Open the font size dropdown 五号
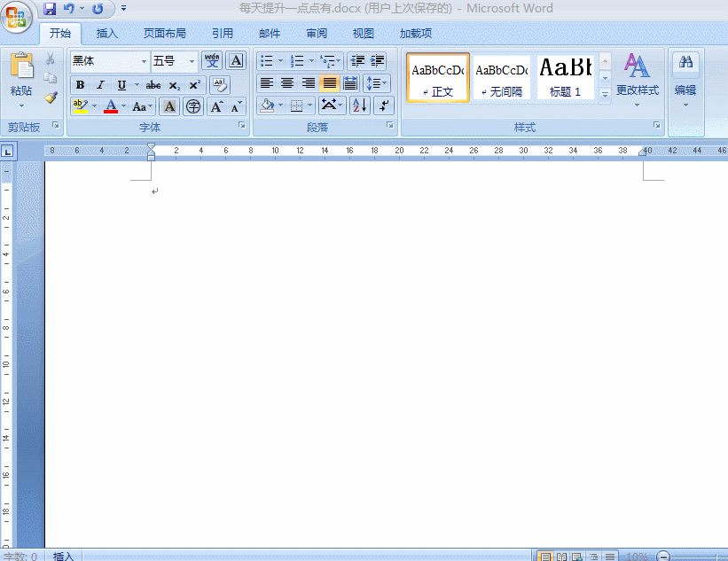The height and width of the screenshot is (561, 728). tap(192, 61)
